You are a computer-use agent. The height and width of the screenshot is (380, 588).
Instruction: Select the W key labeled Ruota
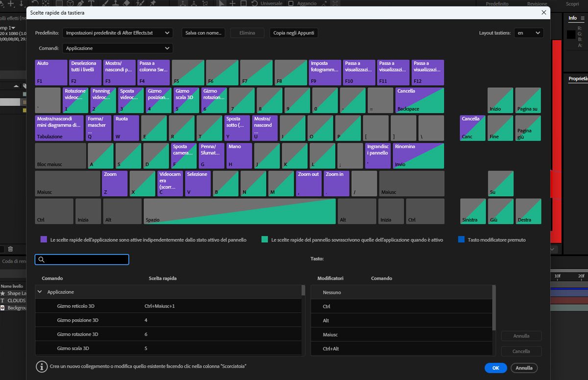126,128
